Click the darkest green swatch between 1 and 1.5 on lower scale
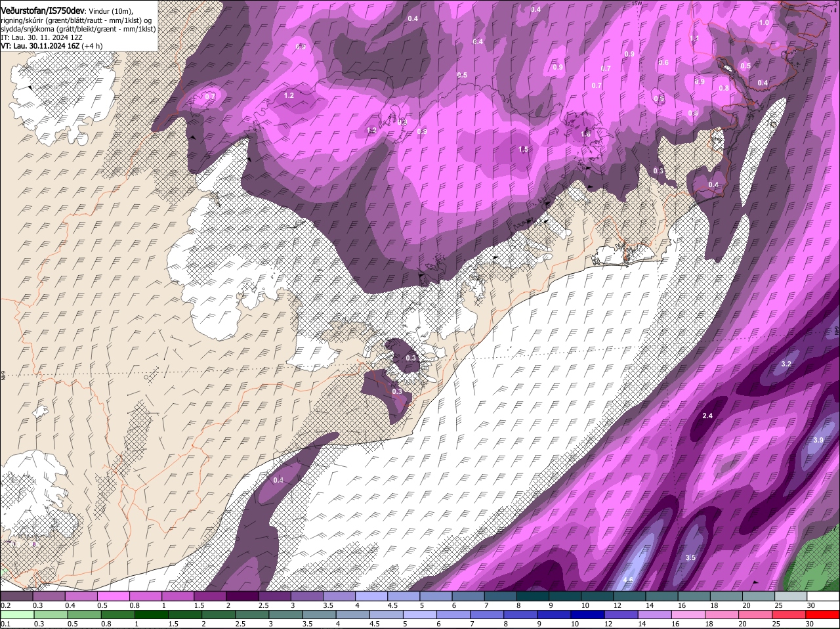The width and height of the screenshot is (840, 629). pos(151,615)
